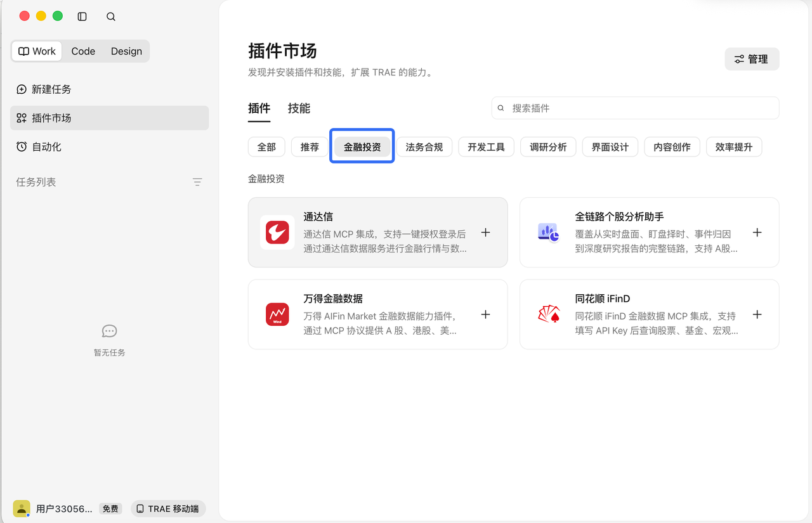
Task: Filter plugins by 开发工具 category
Action: coord(486,147)
